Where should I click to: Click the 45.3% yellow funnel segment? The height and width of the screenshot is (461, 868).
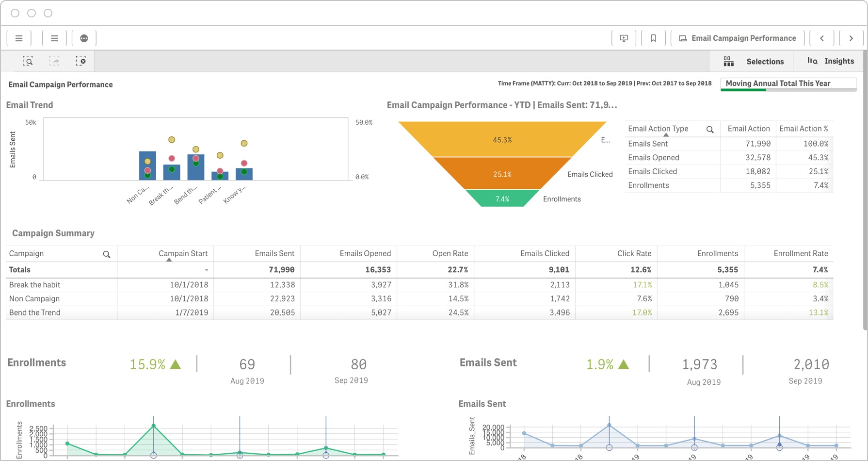tap(502, 140)
